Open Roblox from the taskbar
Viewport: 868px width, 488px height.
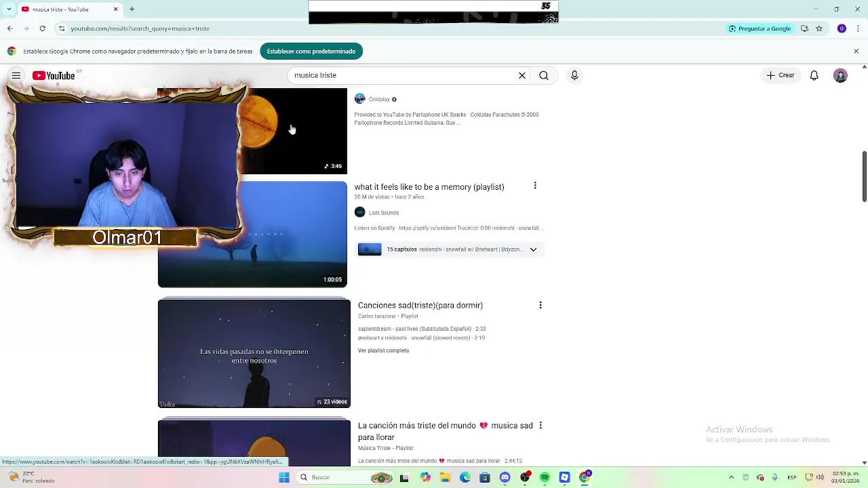point(564,477)
